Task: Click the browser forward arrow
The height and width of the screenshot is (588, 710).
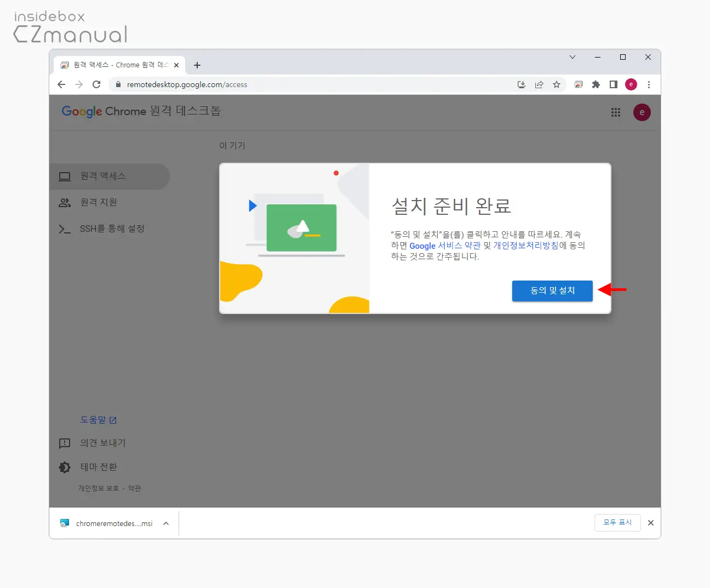Action: (x=79, y=84)
